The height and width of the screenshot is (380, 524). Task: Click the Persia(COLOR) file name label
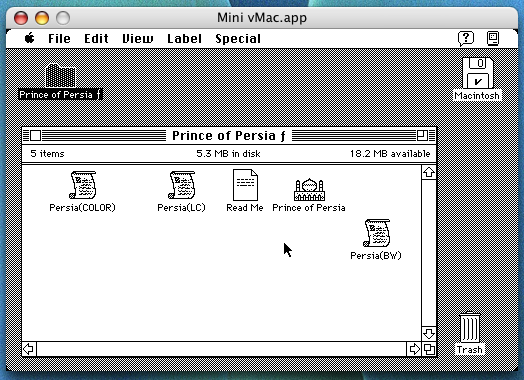(x=82, y=208)
